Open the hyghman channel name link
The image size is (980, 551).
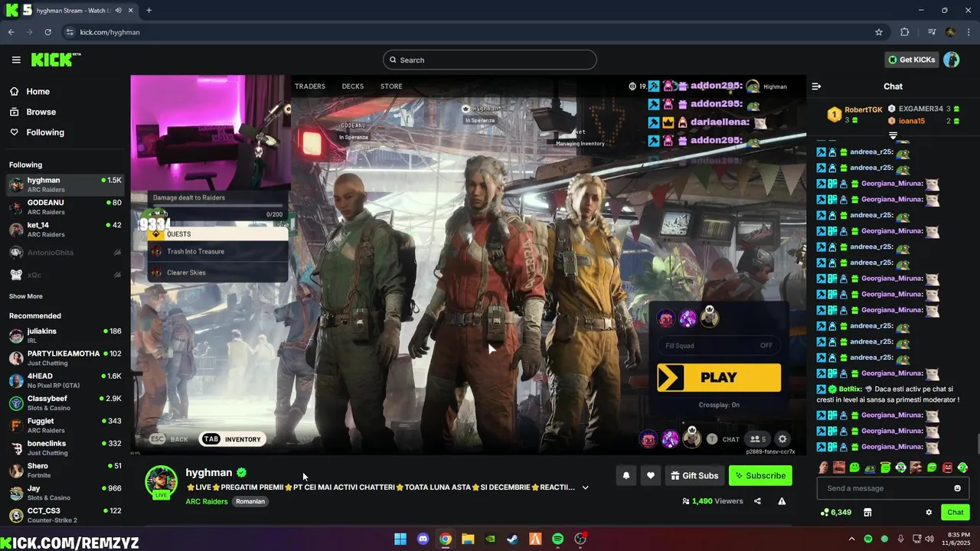[209, 472]
